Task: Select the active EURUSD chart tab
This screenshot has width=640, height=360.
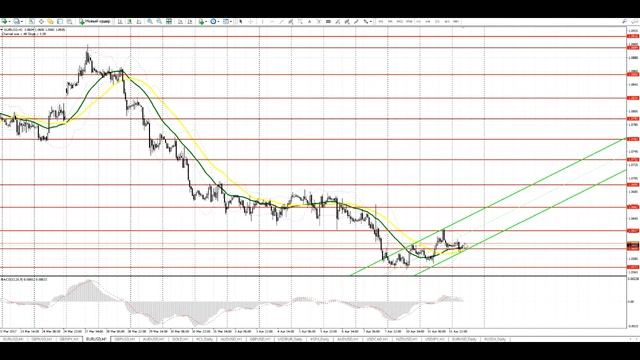Action: click(96, 339)
